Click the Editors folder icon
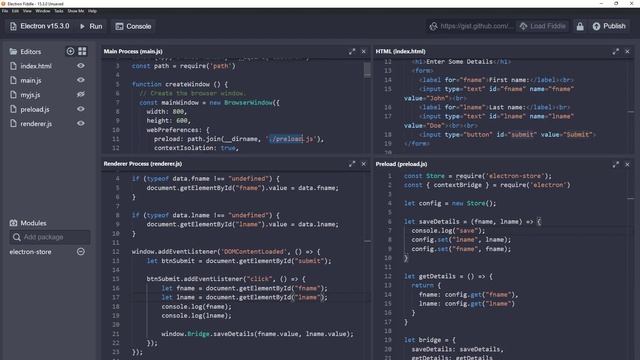 tap(13, 51)
